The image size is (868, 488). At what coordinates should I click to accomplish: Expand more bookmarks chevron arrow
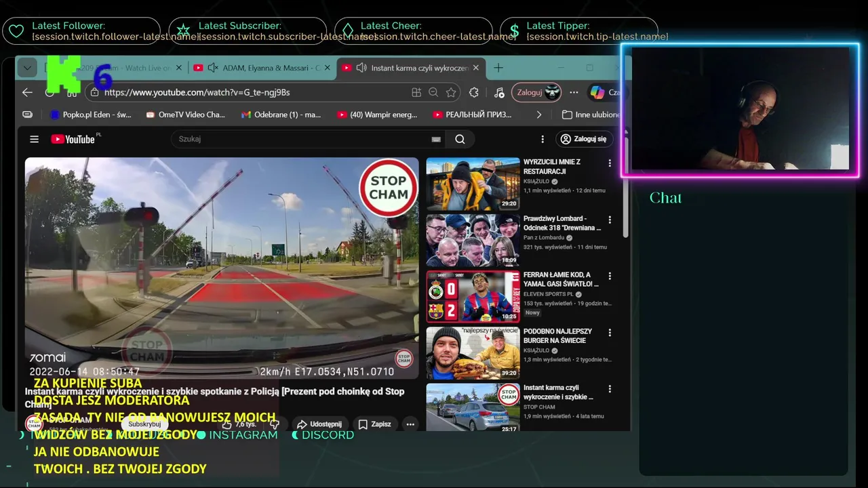539,115
